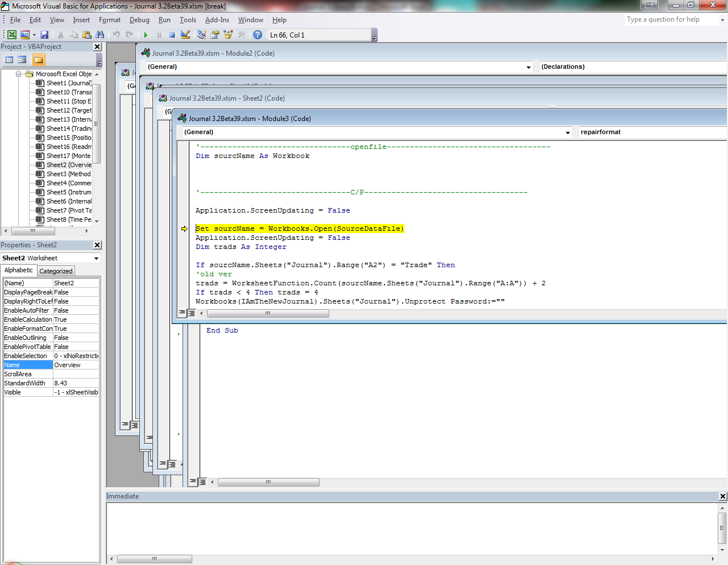Select Sheet2 (Overview) in project tree
This screenshot has width=728, height=565.
click(x=68, y=165)
